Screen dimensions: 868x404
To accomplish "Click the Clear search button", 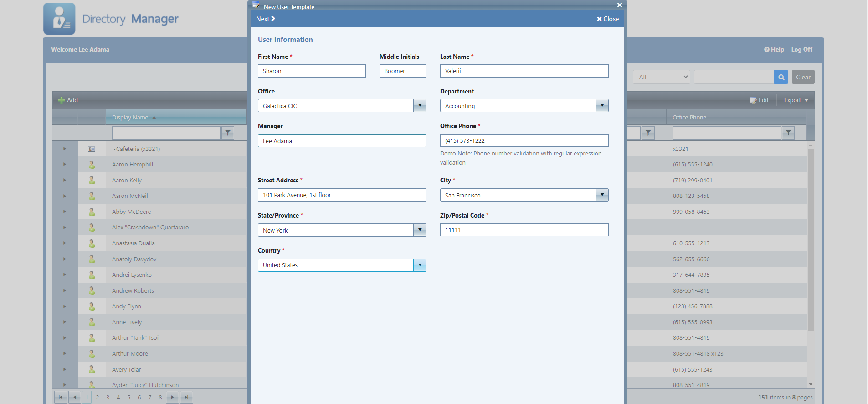I will click(x=803, y=77).
